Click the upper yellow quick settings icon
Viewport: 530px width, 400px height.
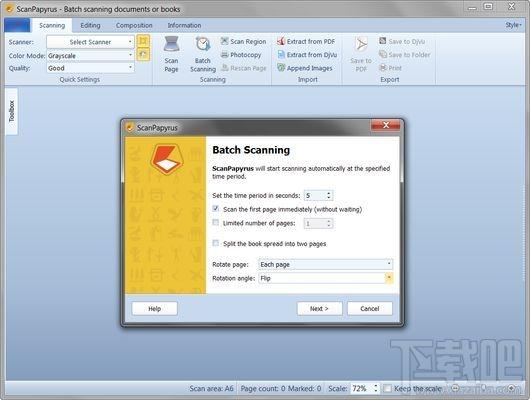click(143, 41)
